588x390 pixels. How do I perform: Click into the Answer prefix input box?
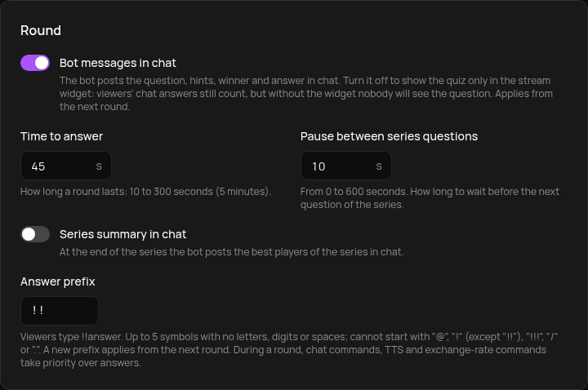[x=60, y=311]
